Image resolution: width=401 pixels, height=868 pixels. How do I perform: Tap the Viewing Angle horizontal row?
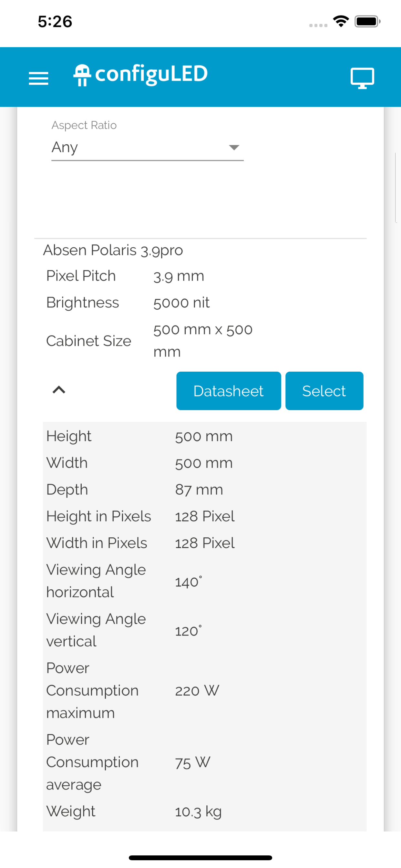pos(205,581)
